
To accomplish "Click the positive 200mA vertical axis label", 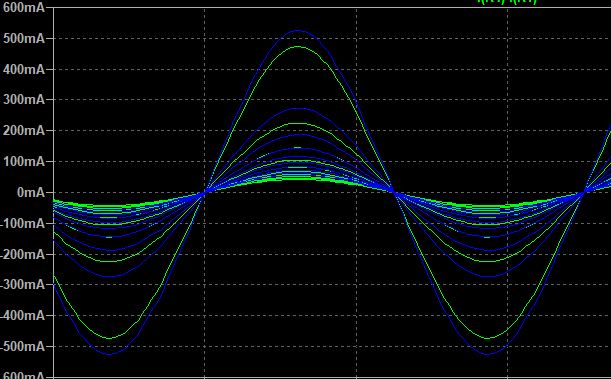I will point(23,130).
